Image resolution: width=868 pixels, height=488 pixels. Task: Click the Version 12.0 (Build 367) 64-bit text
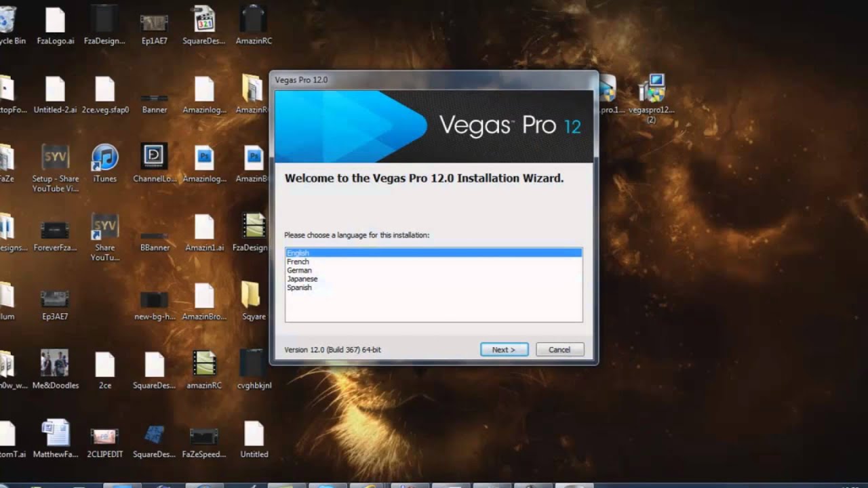pos(332,350)
